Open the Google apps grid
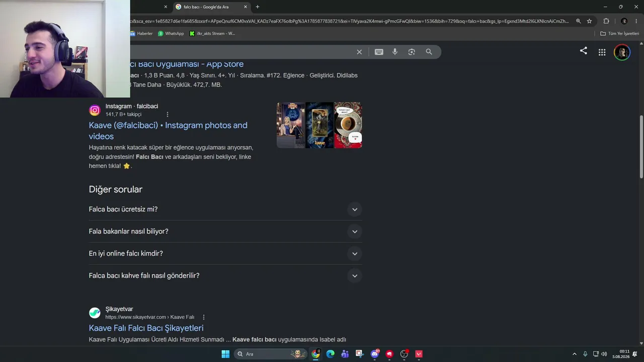 602,52
